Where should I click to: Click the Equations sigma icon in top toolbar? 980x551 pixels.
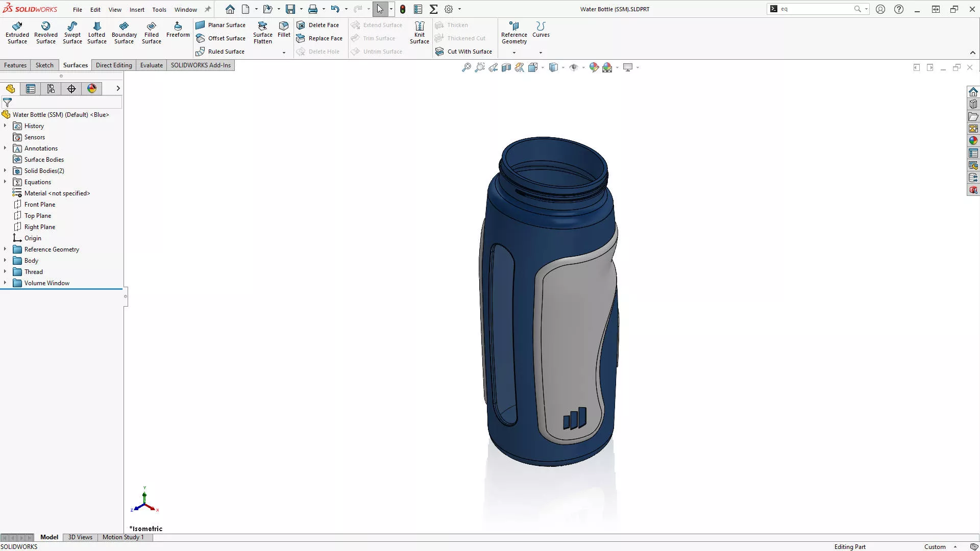coord(434,9)
